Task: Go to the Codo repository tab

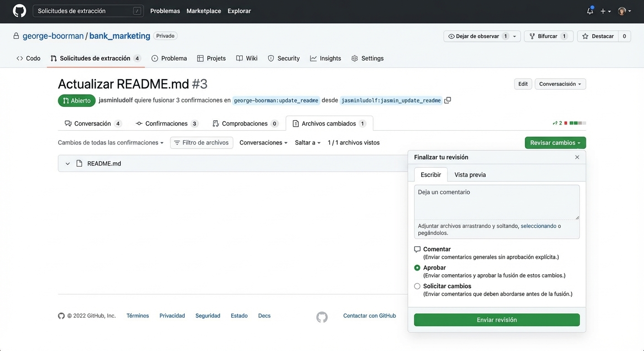Action: pos(28,58)
